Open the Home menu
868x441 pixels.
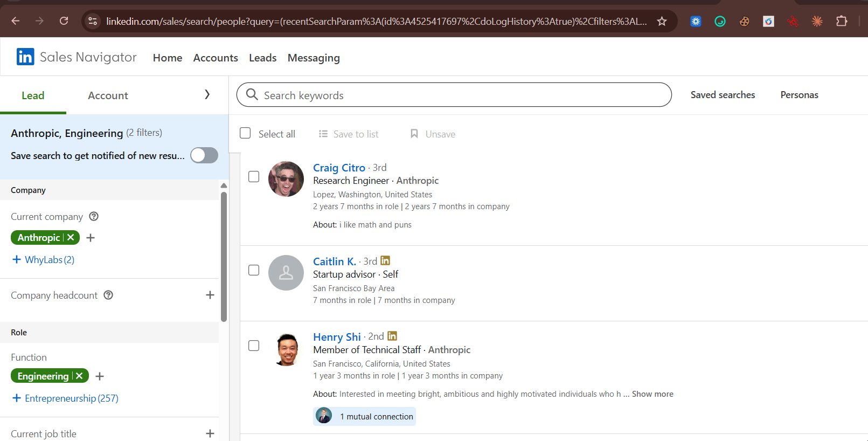[x=168, y=58]
